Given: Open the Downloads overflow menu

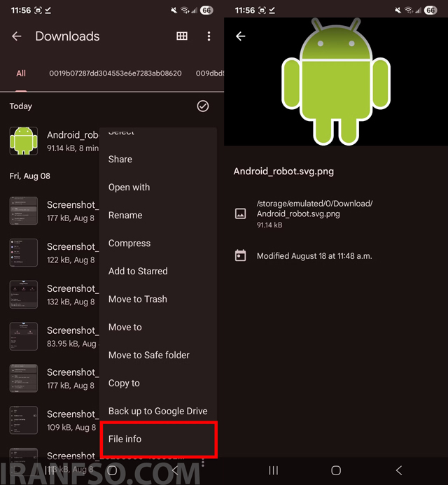Looking at the screenshot, I should 209,36.
